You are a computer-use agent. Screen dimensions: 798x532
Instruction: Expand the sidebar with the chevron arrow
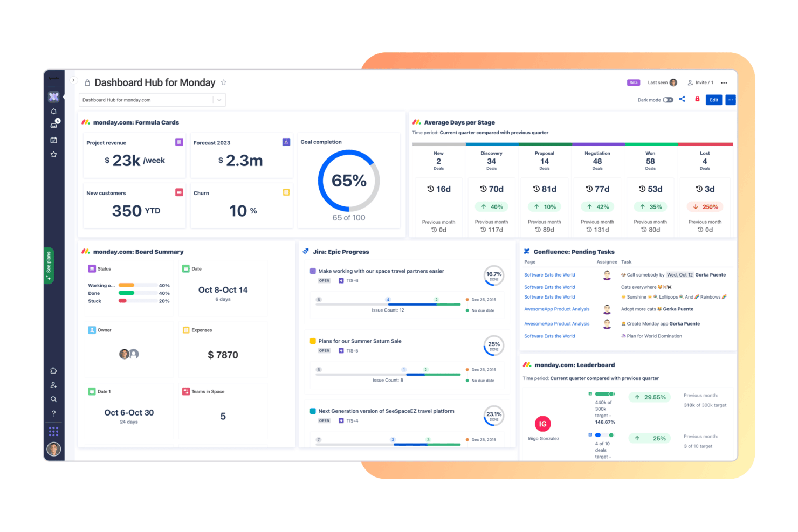(x=73, y=80)
